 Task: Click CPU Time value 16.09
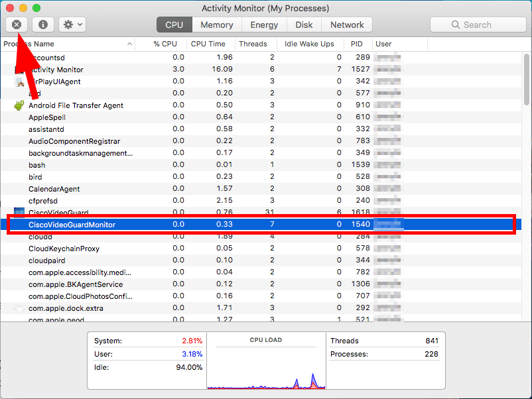222,69
